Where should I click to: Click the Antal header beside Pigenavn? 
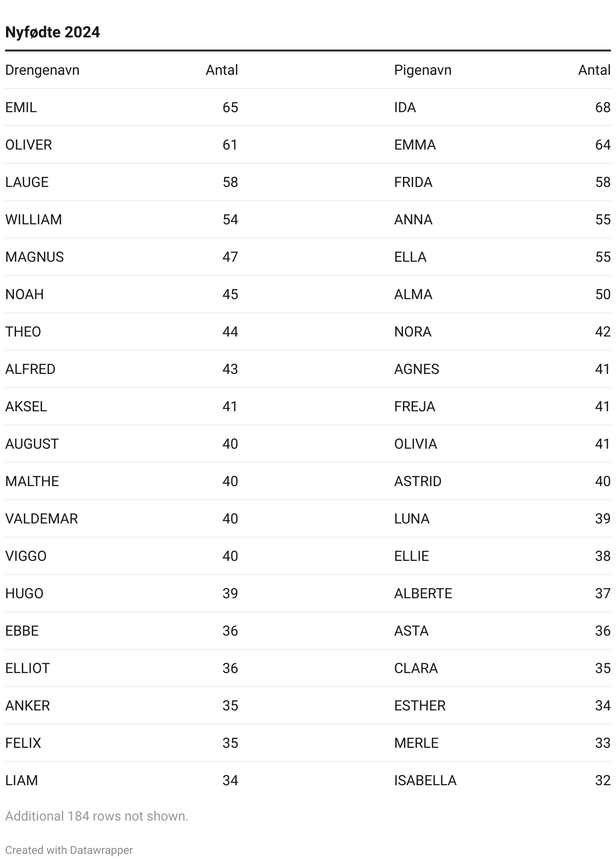[x=594, y=70]
